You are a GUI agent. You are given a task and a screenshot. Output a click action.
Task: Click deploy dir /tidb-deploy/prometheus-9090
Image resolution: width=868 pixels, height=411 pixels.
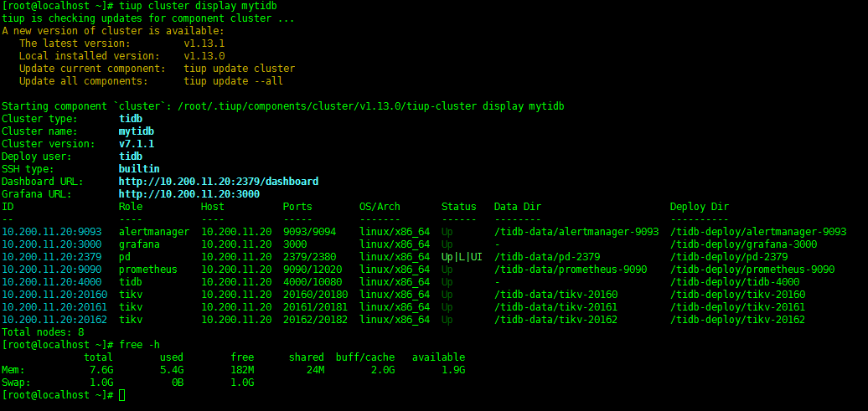752,270
